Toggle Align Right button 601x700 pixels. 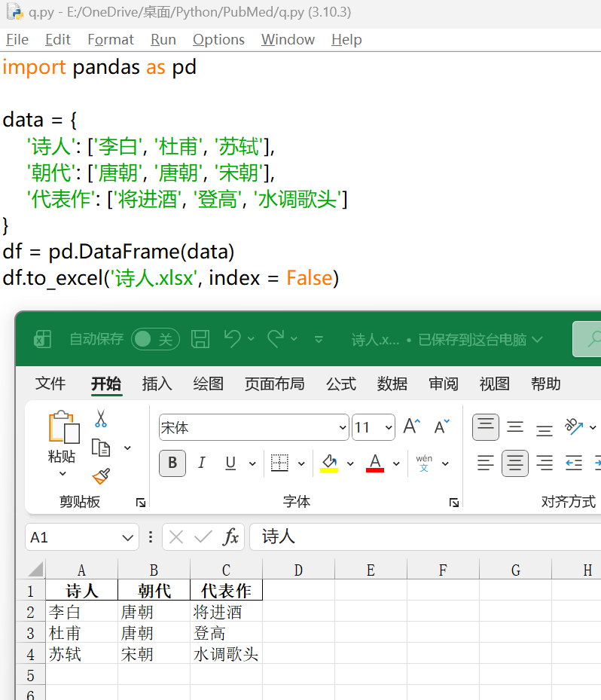point(545,463)
